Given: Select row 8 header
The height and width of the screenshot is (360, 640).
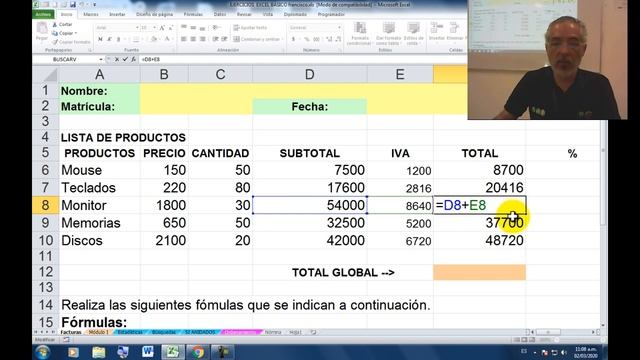Looking at the screenshot, I should click(45, 205).
